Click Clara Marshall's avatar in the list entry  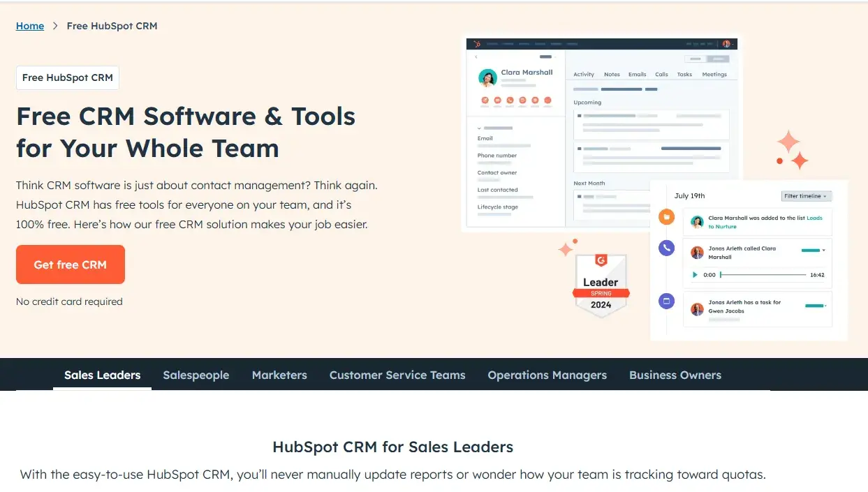click(x=697, y=222)
